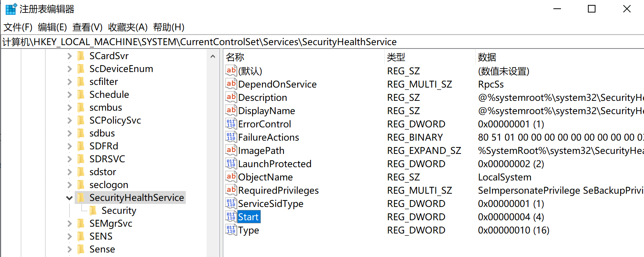Select the LaunchProtected value entry
This screenshot has width=644, height=257.
coord(274,164)
